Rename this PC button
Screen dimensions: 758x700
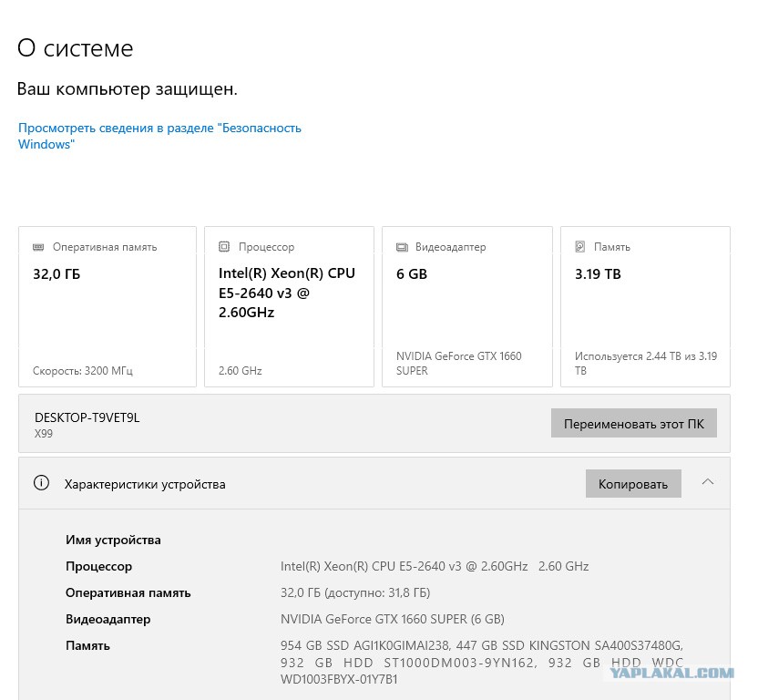634,423
